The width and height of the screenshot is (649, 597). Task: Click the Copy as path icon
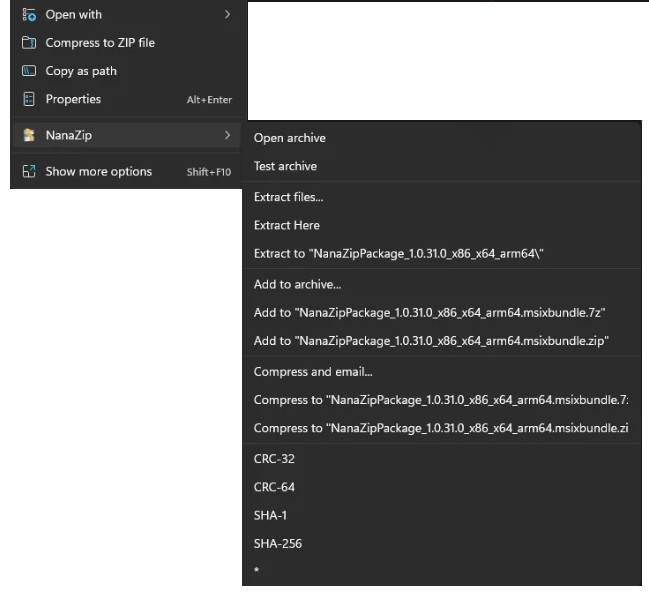point(29,71)
